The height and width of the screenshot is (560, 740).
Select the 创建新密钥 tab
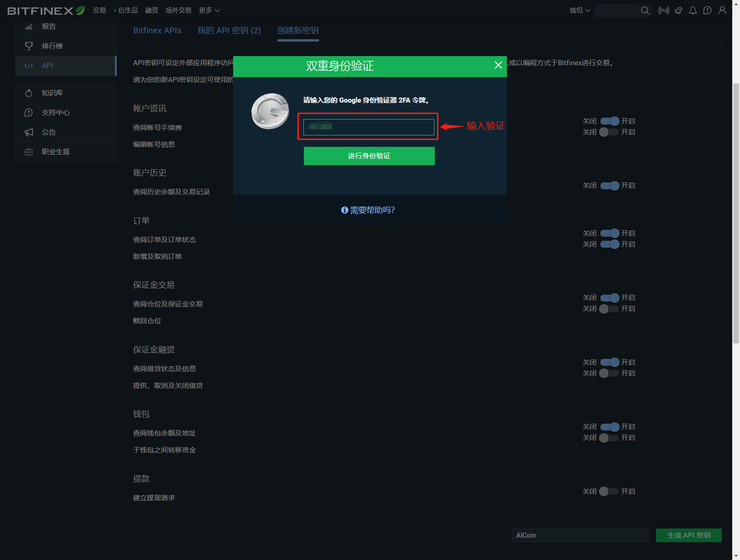click(x=298, y=31)
